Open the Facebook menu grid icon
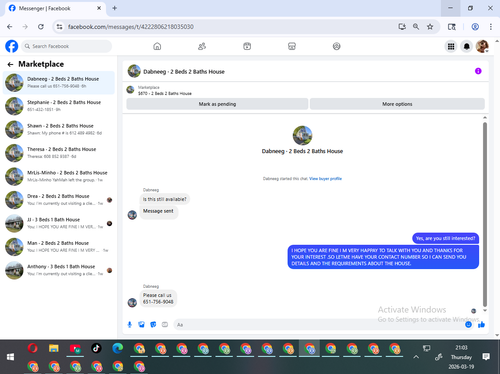 [x=451, y=46]
